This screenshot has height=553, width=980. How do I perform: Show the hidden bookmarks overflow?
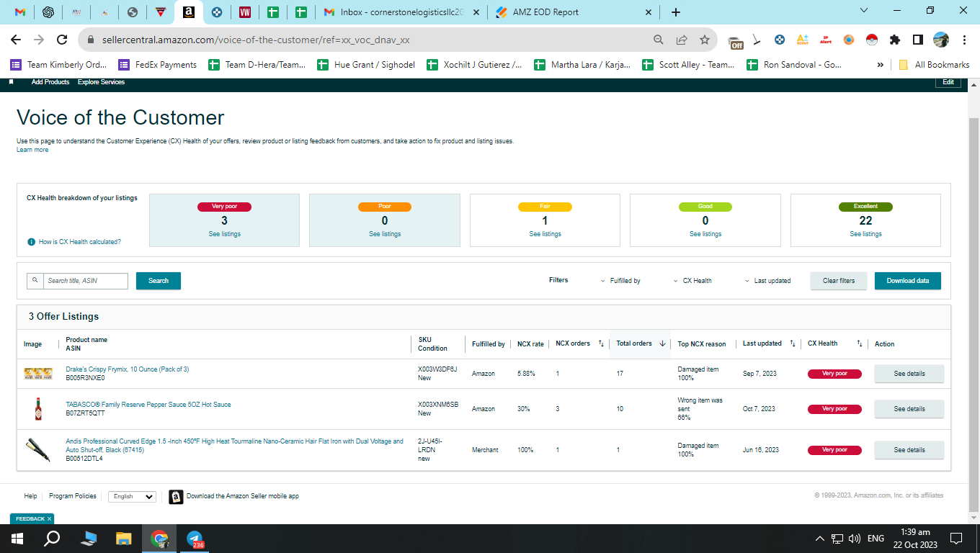pyautogui.click(x=881, y=65)
